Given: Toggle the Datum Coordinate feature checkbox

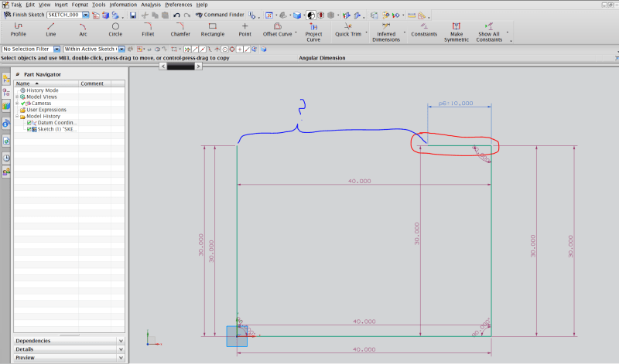Looking at the screenshot, I should tap(29, 123).
